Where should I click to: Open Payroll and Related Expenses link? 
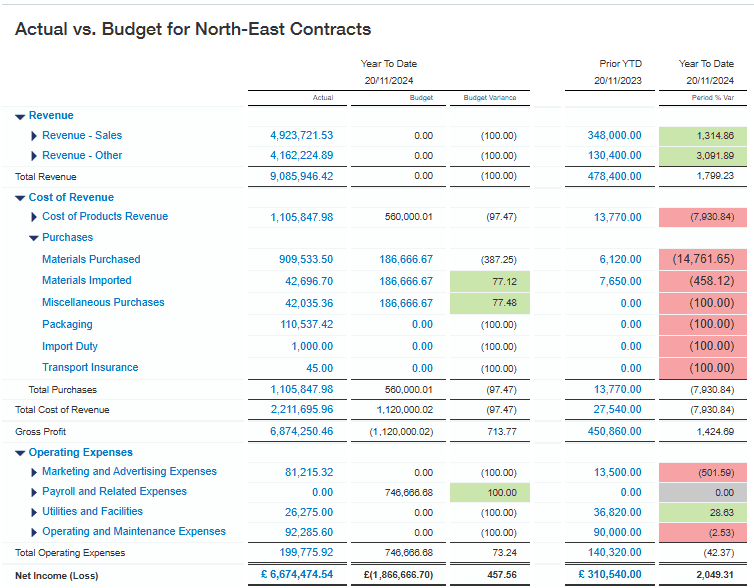coord(114,491)
